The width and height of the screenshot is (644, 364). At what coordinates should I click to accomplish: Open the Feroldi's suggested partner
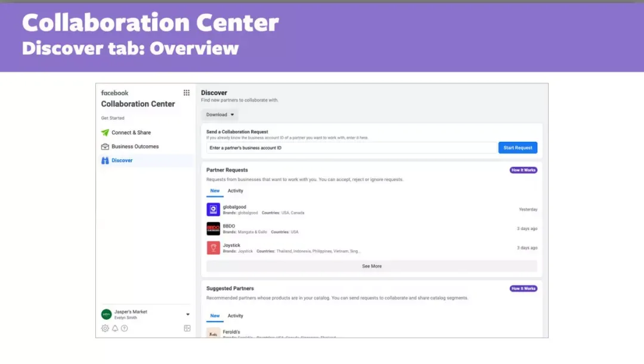[371, 333]
